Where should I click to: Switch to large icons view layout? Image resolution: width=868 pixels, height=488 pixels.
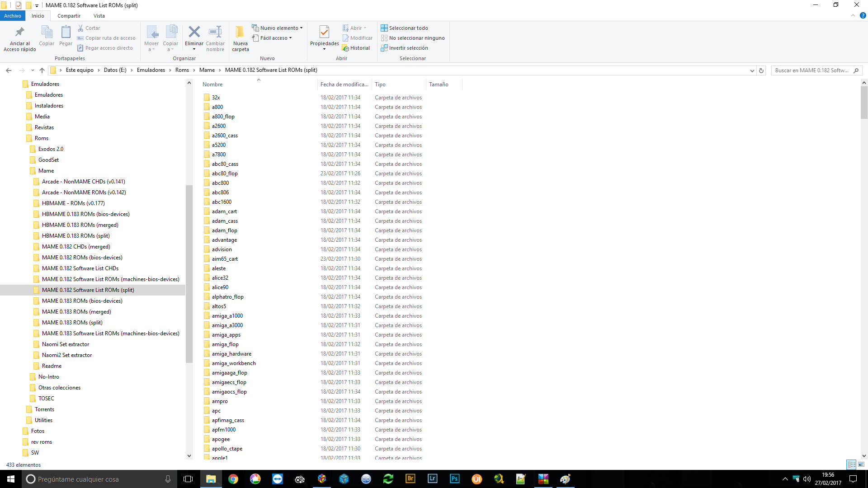pos(861,465)
